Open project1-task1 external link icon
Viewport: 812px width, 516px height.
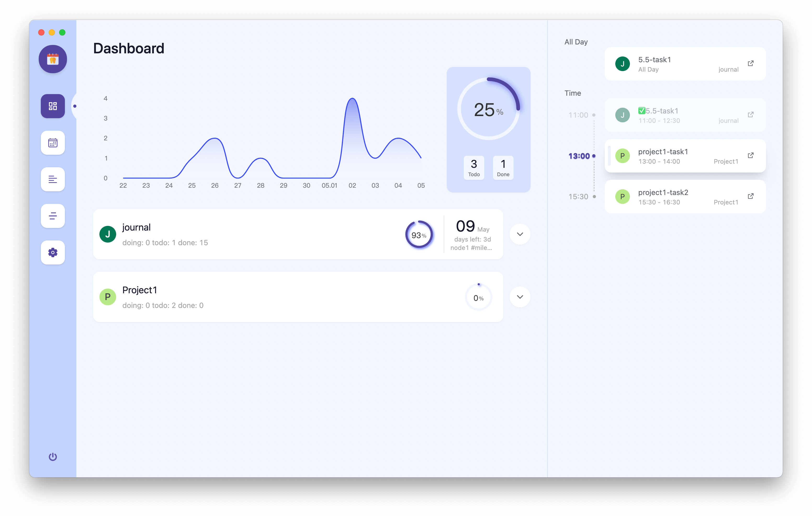pos(751,155)
